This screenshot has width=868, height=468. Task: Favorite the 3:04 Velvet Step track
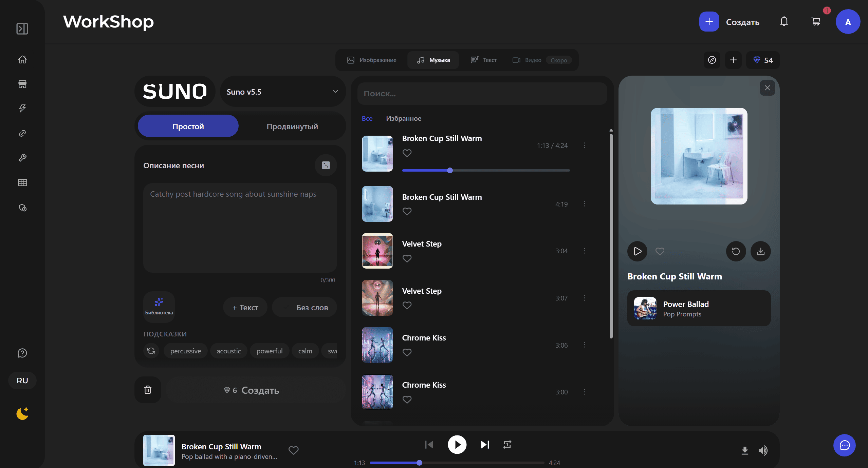[x=407, y=258]
